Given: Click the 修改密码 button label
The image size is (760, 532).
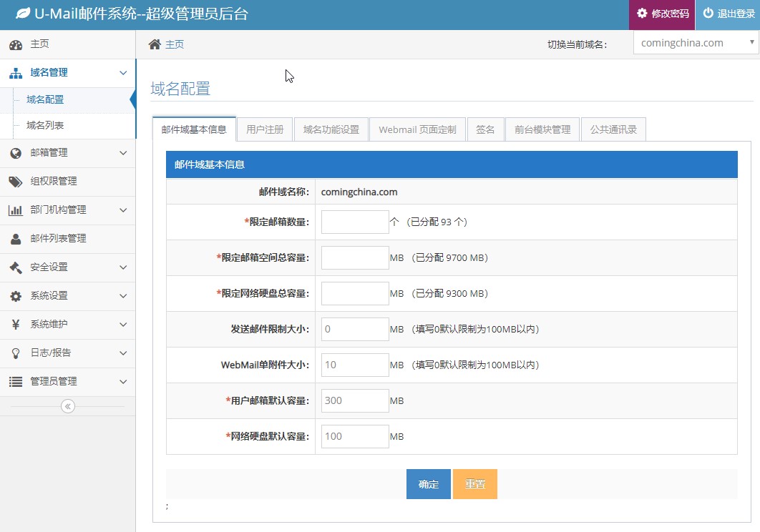Looking at the screenshot, I should click(670, 14).
